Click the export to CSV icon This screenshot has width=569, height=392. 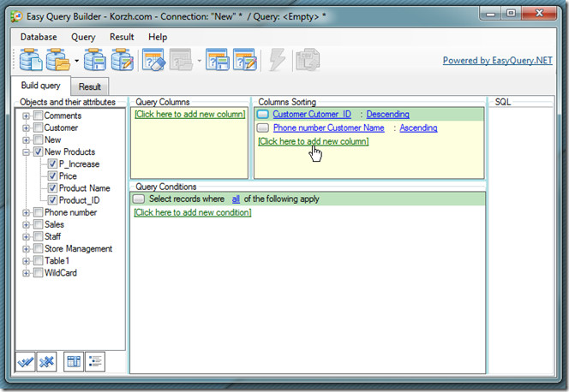(308, 59)
